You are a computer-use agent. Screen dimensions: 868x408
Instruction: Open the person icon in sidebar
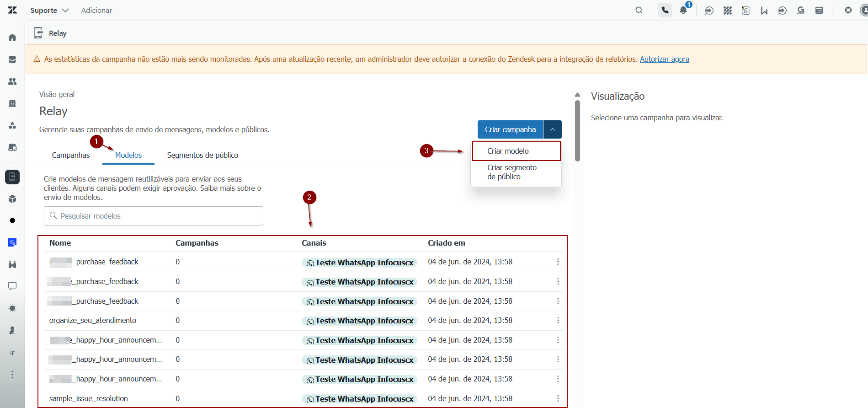click(12, 330)
